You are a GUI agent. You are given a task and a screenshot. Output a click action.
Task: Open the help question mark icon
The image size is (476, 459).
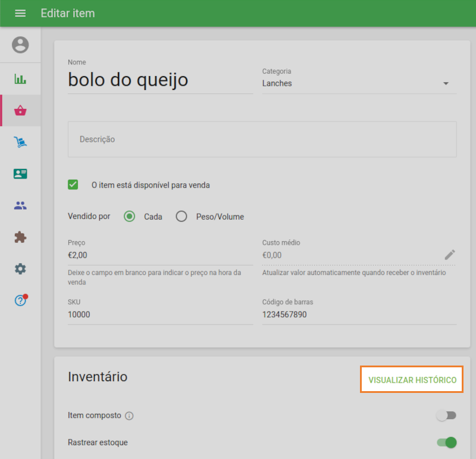20,300
